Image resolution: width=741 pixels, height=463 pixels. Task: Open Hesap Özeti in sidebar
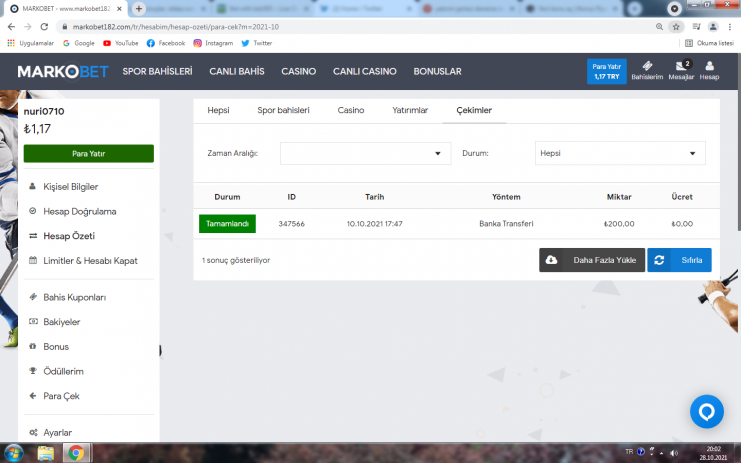(69, 236)
